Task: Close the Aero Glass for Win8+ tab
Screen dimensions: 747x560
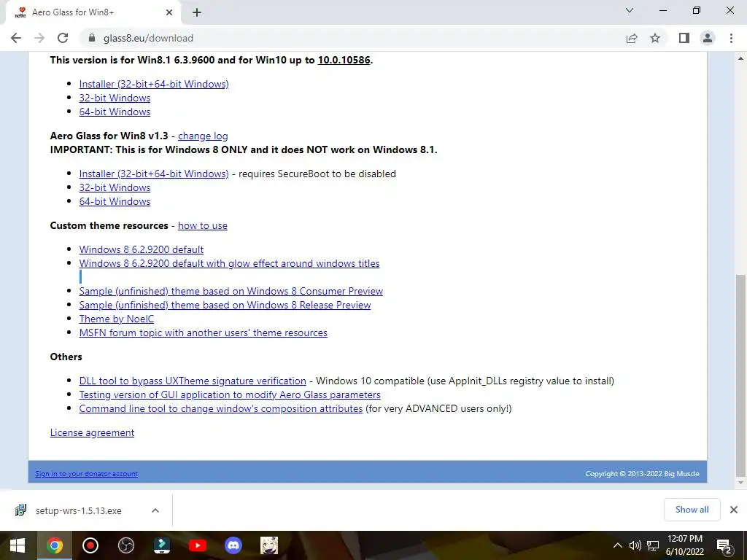Action: coord(169,12)
